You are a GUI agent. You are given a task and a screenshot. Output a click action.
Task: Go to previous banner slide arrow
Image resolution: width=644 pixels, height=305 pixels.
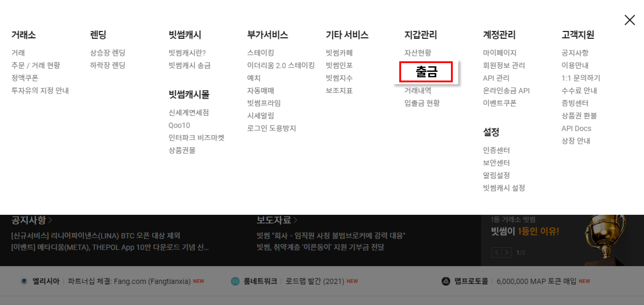click(497, 253)
